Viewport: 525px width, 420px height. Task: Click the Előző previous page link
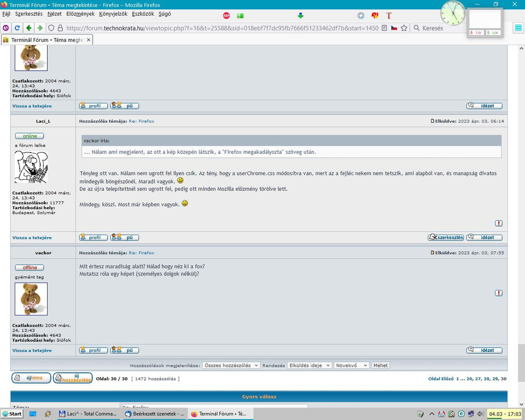point(447,379)
